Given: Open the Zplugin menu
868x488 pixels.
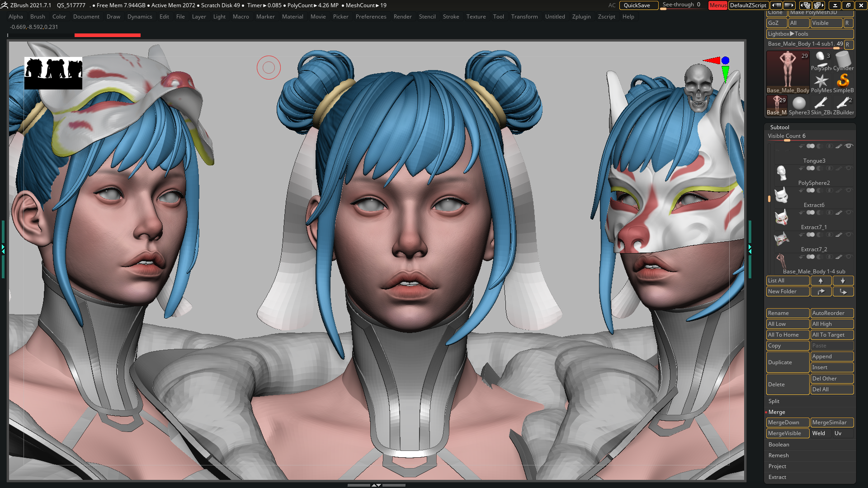Looking at the screenshot, I should pos(581,17).
